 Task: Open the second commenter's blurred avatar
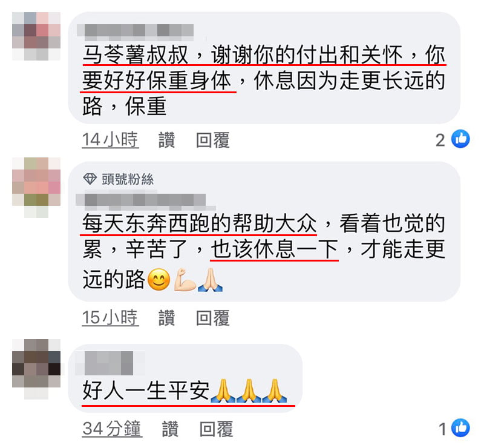36,188
